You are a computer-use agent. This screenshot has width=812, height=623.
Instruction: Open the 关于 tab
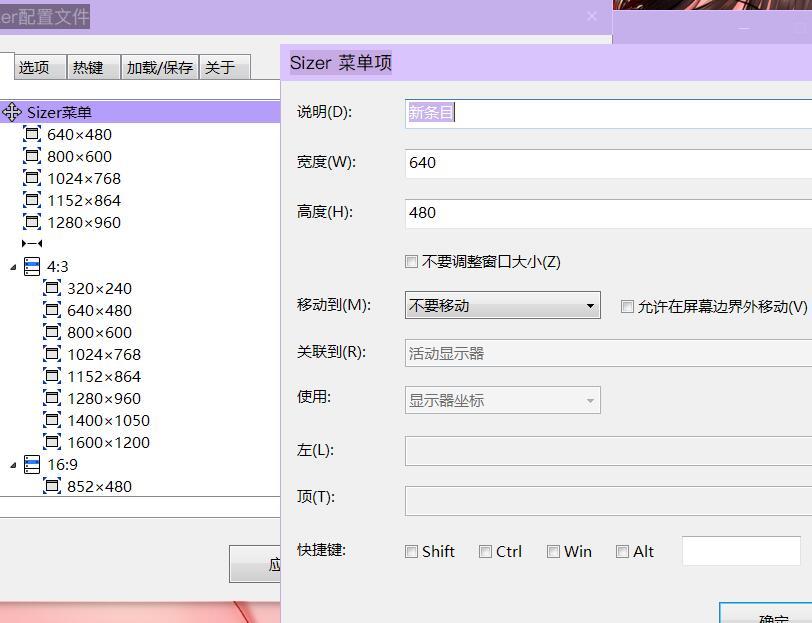[225, 67]
